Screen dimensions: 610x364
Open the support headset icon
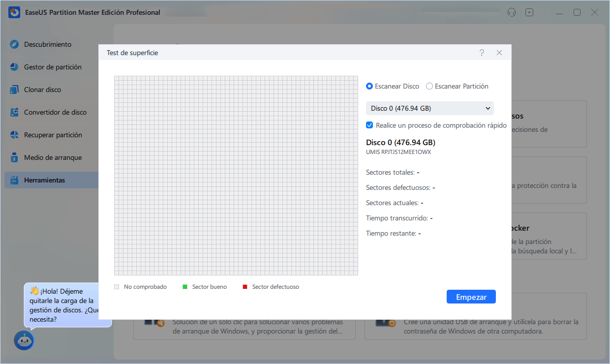512,12
